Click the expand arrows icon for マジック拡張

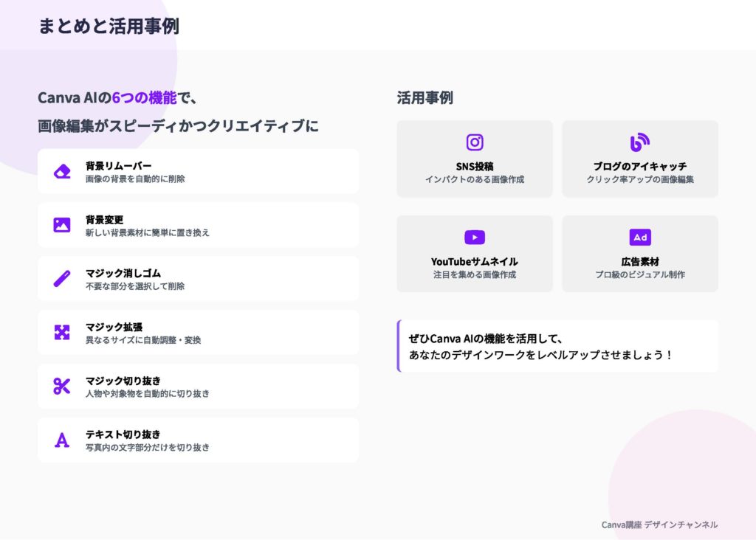[62, 333]
